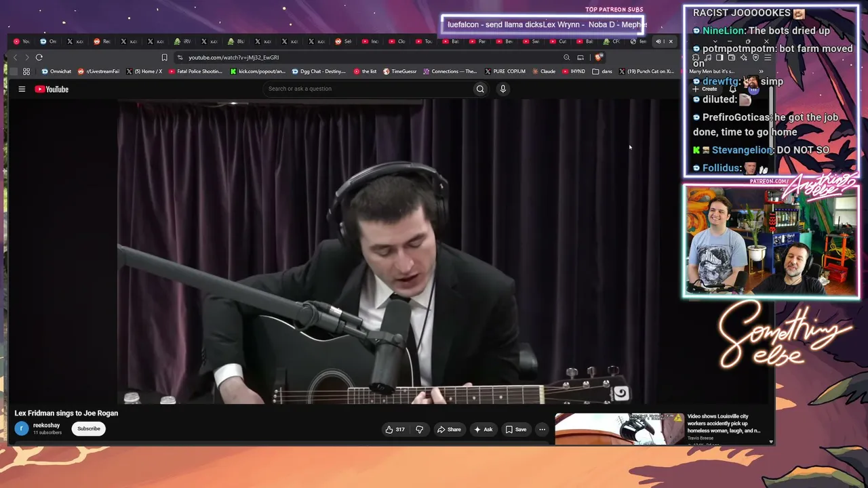The height and width of the screenshot is (488, 868).
Task: Click the webcam feed of the two hosts
Action: (771, 241)
